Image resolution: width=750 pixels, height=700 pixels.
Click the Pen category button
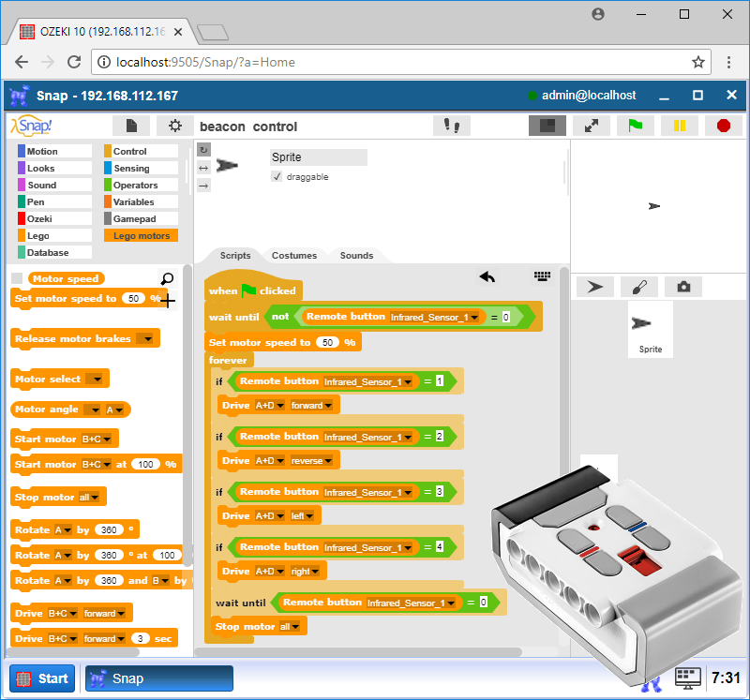[54, 201]
